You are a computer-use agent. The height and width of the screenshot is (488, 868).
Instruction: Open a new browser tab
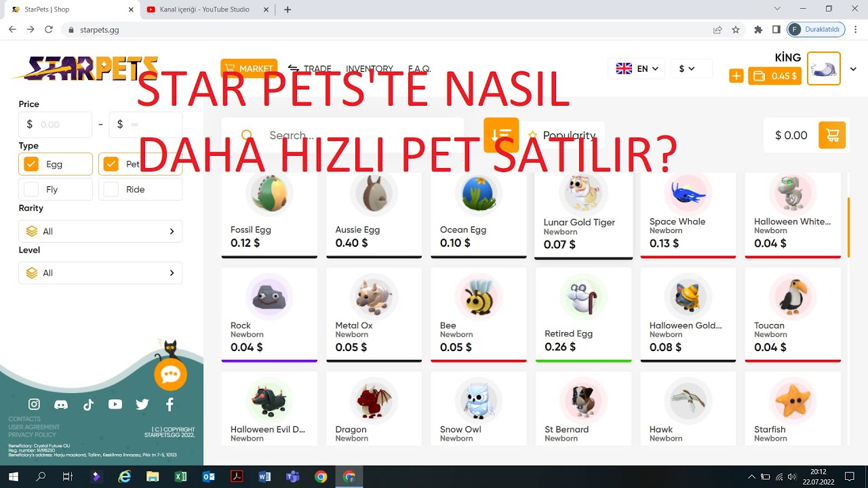tap(288, 9)
